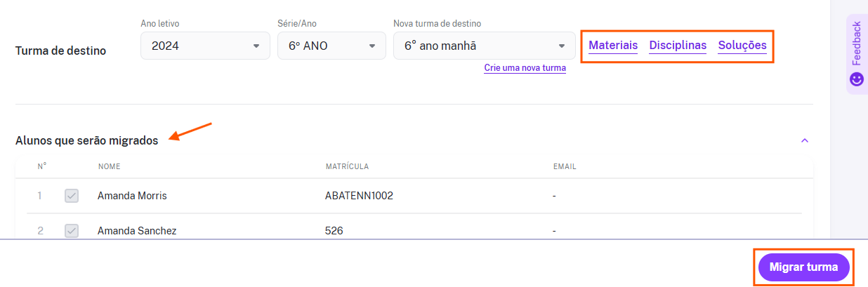Click the N° column header
Screen dimensions: 868x287
pos(42,167)
